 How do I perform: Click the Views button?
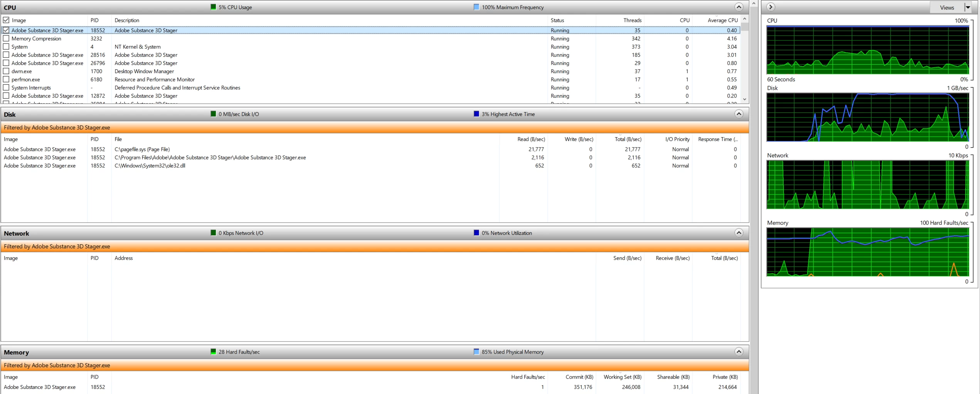pyautogui.click(x=947, y=7)
